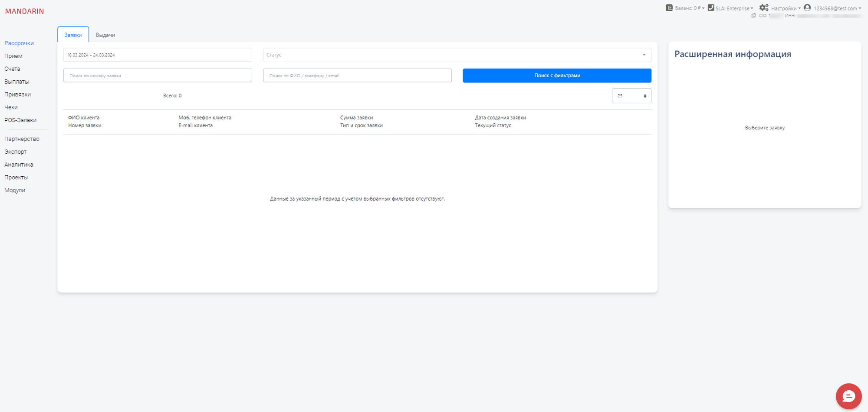
Task: Select the Заявки tab
Action: click(73, 35)
